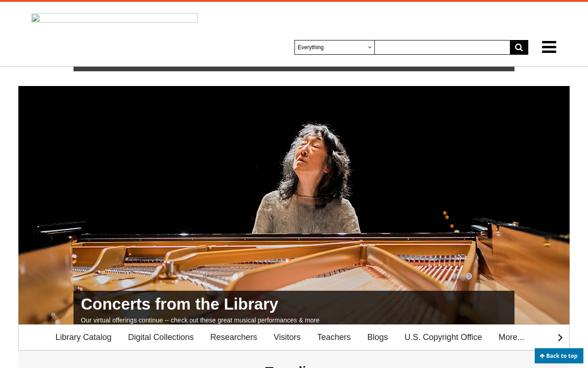This screenshot has height=368, width=588.
Task: Click the Back to top arrow button
Action: pos(559,356)
